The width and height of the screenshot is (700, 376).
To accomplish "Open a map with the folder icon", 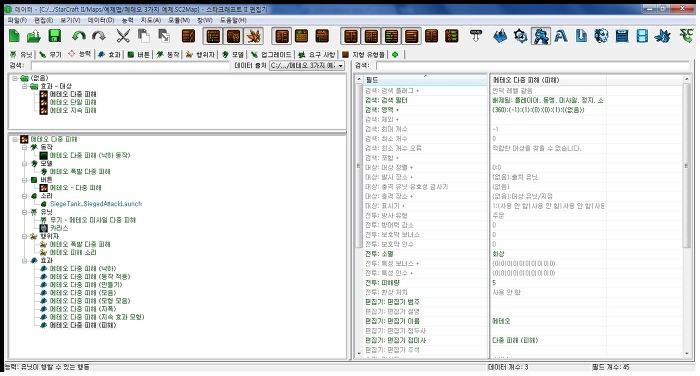I will coord(34,36).
